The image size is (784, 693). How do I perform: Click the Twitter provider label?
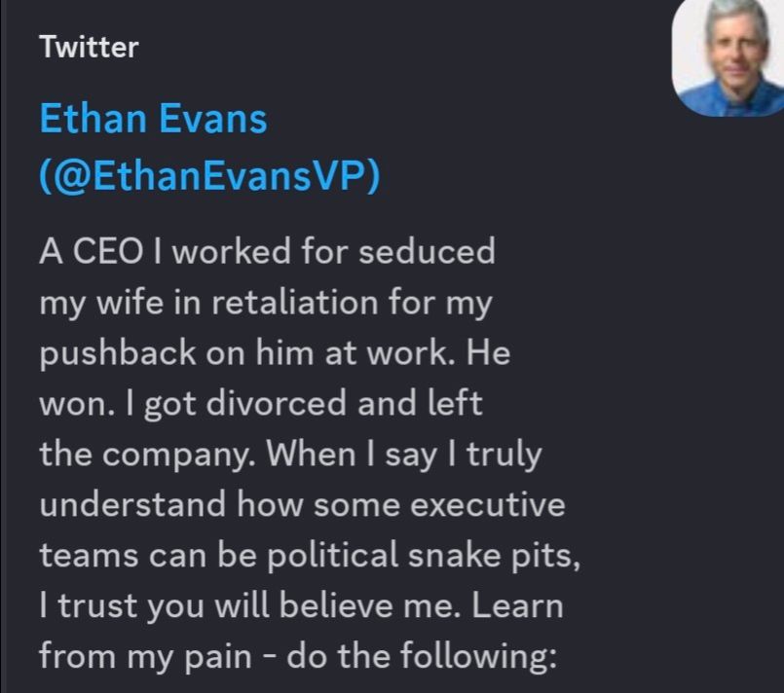[90, 47]
